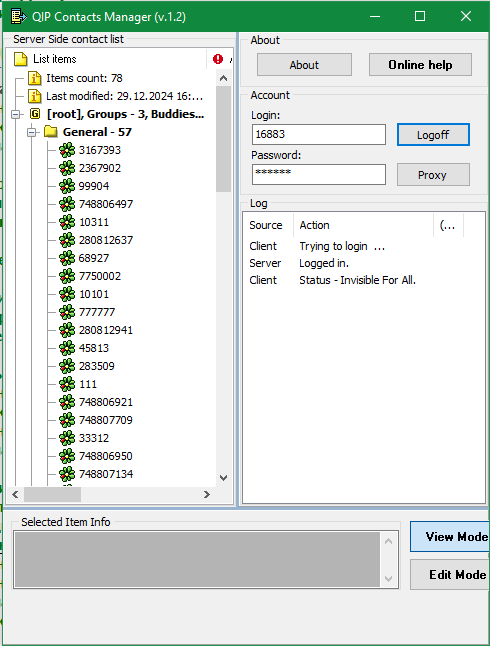Click the List items page icon

(21, 59)
